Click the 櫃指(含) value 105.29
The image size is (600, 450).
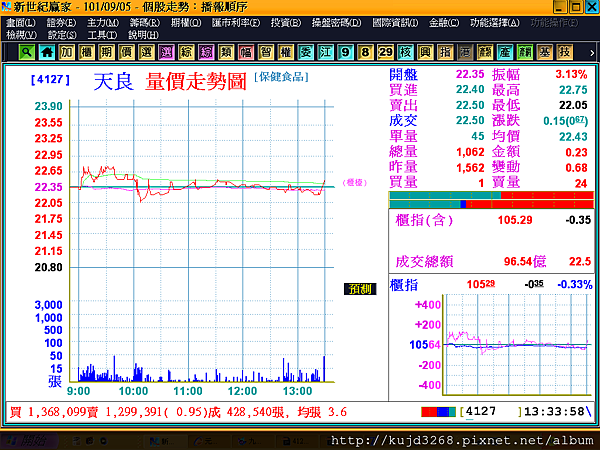pos(515,220)
